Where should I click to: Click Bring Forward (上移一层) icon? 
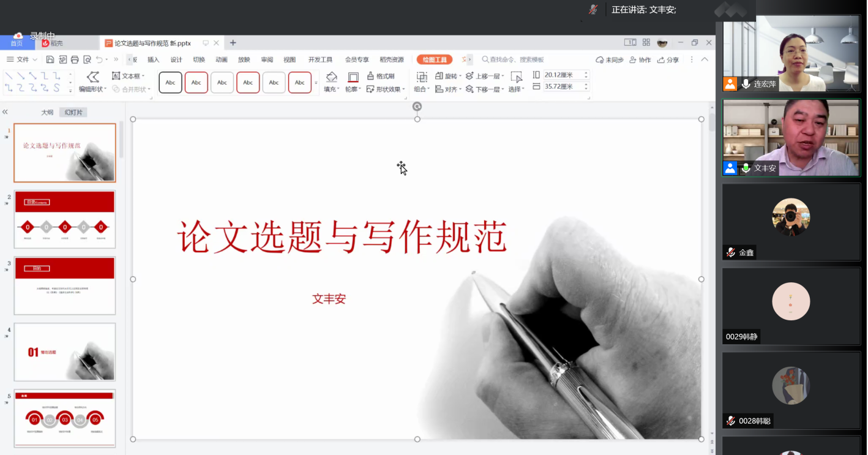[470, 76]
